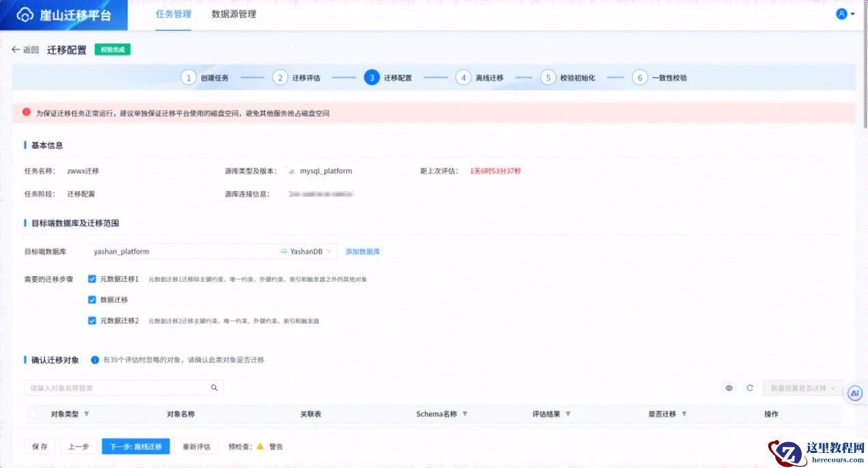Click the YashanDB cloud icon

[x=284, y=252]
